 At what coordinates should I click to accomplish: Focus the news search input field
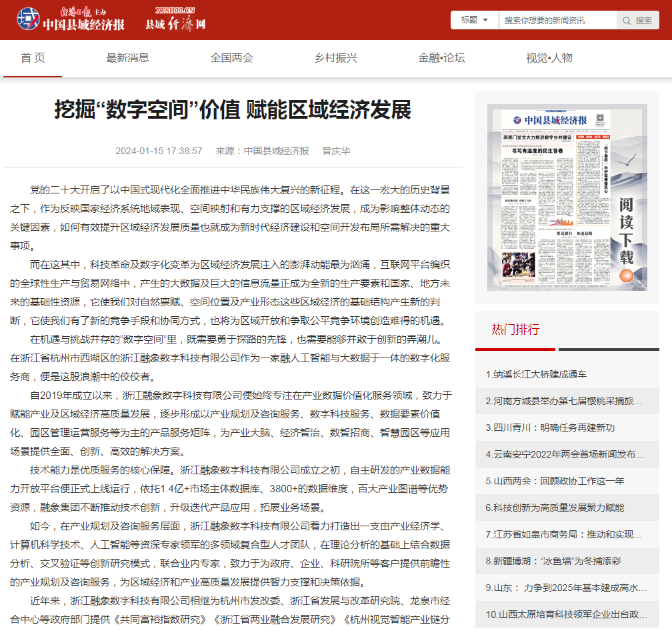click(557, 20)
